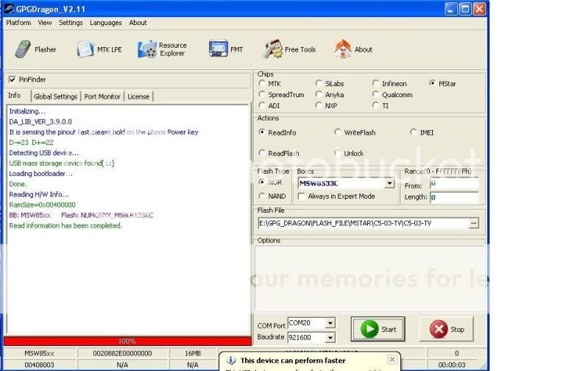
Task: Click log line 'Loading bootloader...'
Action: (41, 174)
